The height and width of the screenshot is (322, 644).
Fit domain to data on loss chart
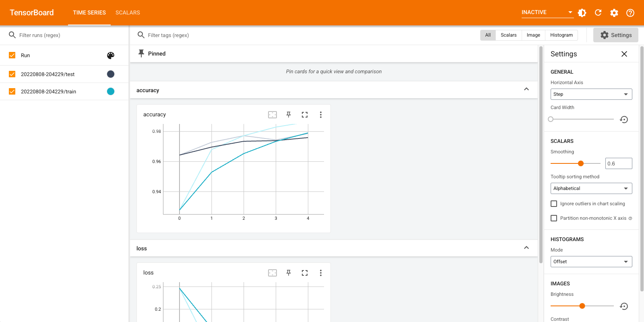[272, 273]
